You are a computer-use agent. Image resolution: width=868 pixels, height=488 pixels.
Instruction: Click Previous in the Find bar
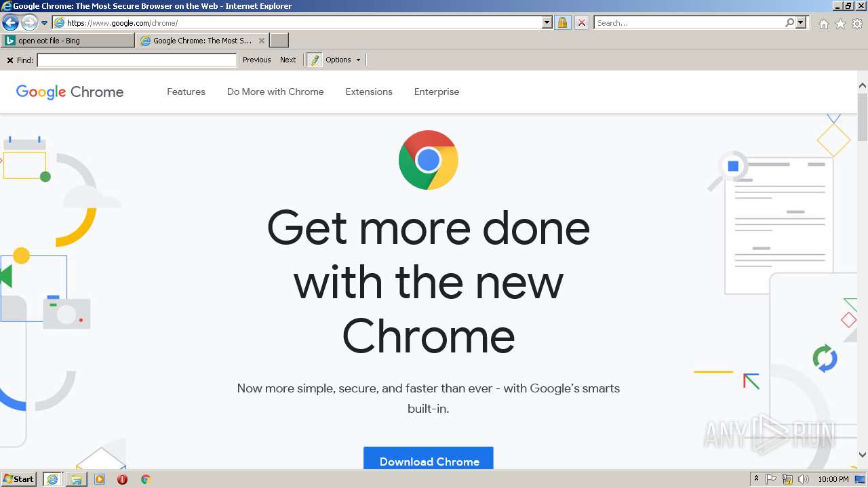click(x=257, y=60)
